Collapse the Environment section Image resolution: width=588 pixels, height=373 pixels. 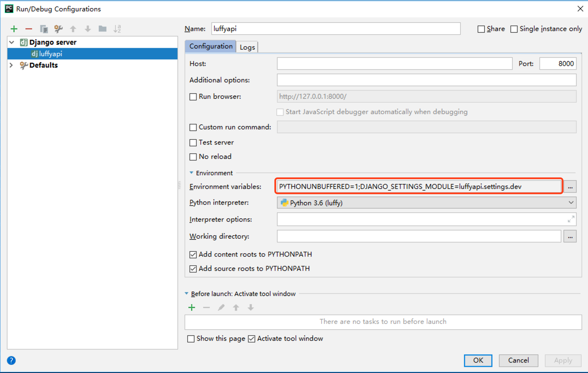[191, 173]
